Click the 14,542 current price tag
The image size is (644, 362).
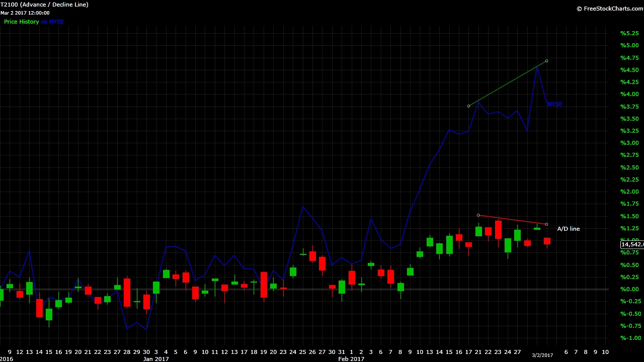pyautogui.click(x=632, y=244)
